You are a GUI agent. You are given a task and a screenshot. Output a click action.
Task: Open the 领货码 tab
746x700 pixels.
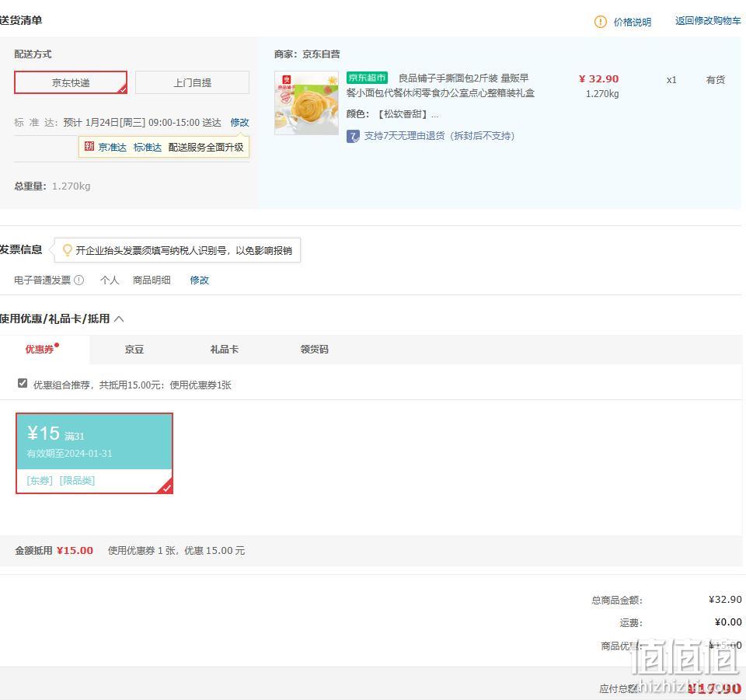pos(314,350)
